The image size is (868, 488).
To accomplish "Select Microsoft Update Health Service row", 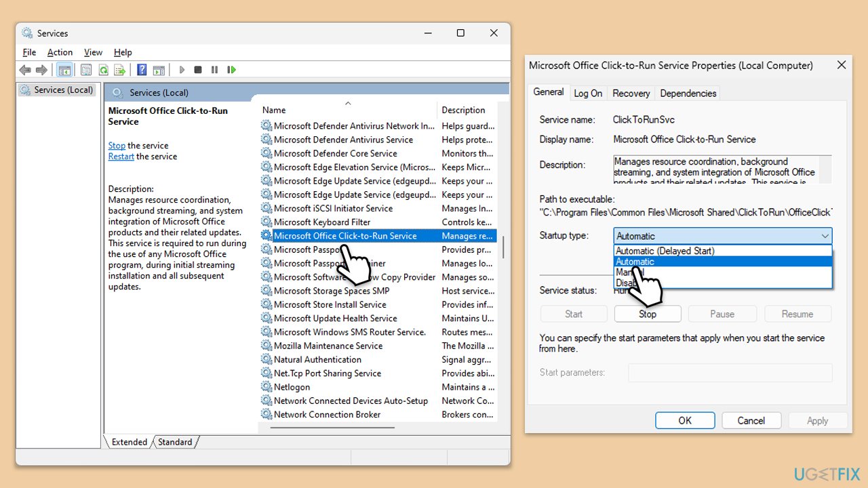I will (x=378, y=319).
